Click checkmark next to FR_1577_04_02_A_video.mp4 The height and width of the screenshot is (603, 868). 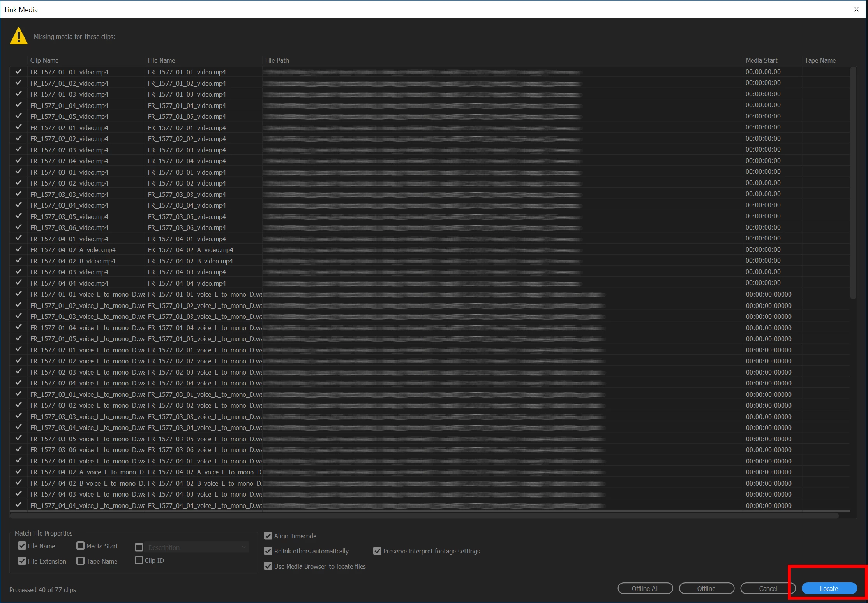18,249
